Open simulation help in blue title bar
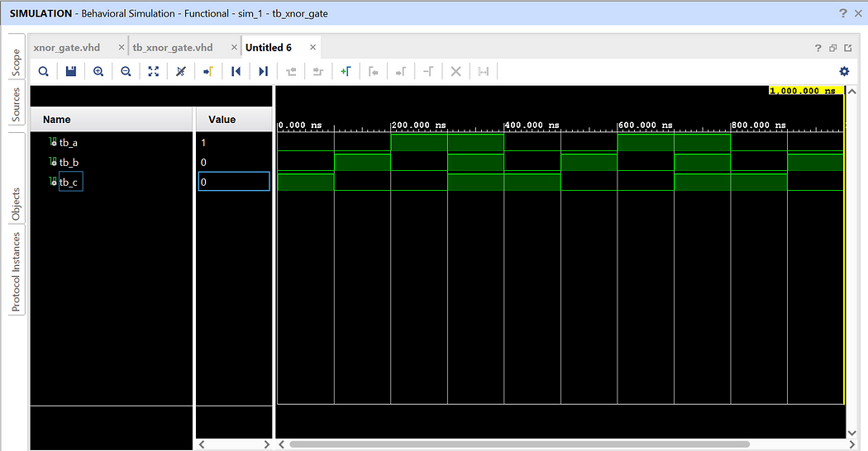The height and width of the screenshot is (451, 868). 843,12
